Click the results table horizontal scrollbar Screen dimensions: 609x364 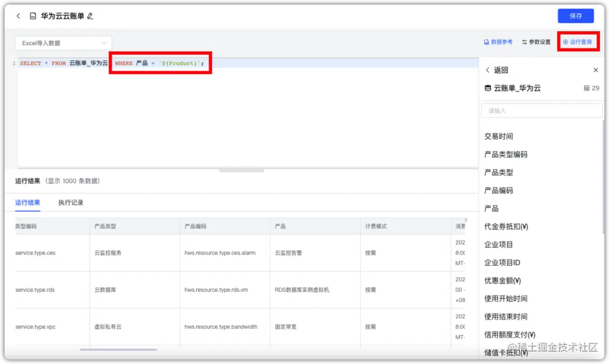[118, 350]
